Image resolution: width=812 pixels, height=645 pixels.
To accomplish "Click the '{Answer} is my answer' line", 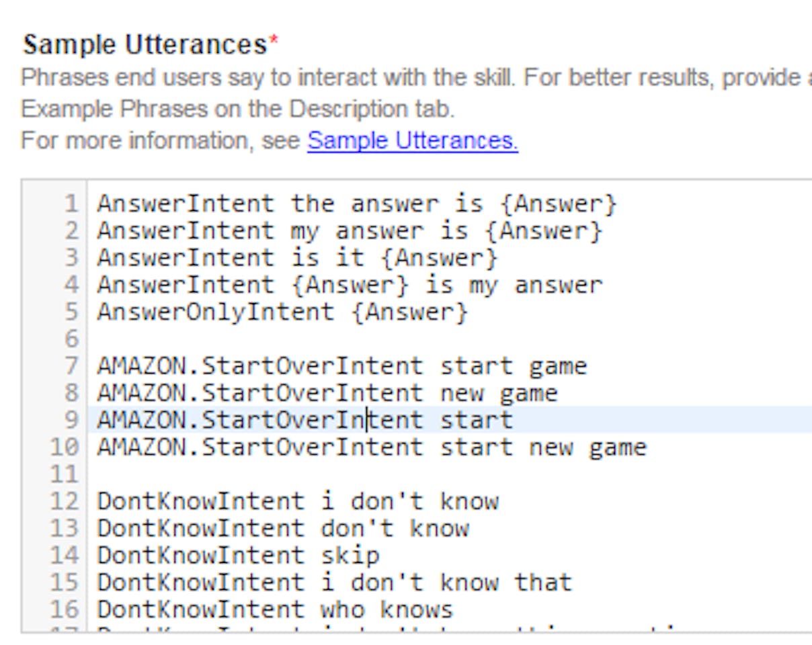I will [350, 285].
